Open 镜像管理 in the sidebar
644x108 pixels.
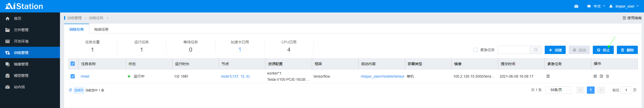(x=21, y=64)
